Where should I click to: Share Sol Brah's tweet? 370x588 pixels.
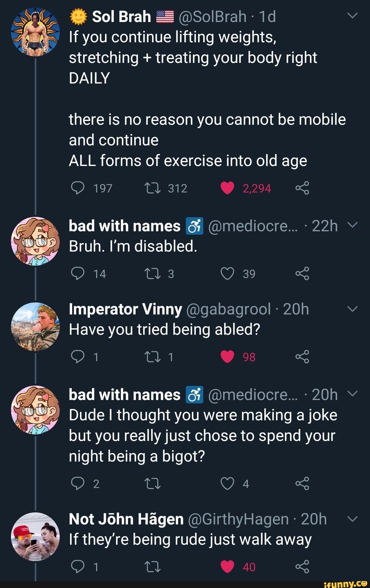[302, 188]
